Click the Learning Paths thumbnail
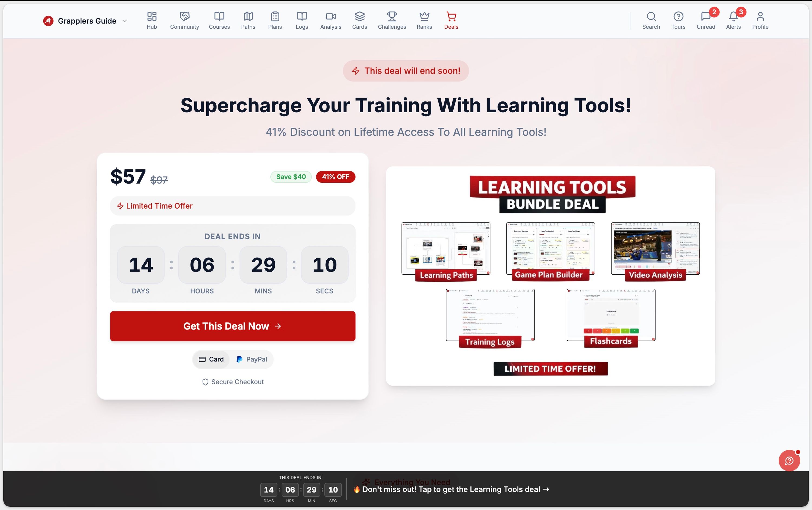This screenshot has width=812, height=510. pos(446,251)
